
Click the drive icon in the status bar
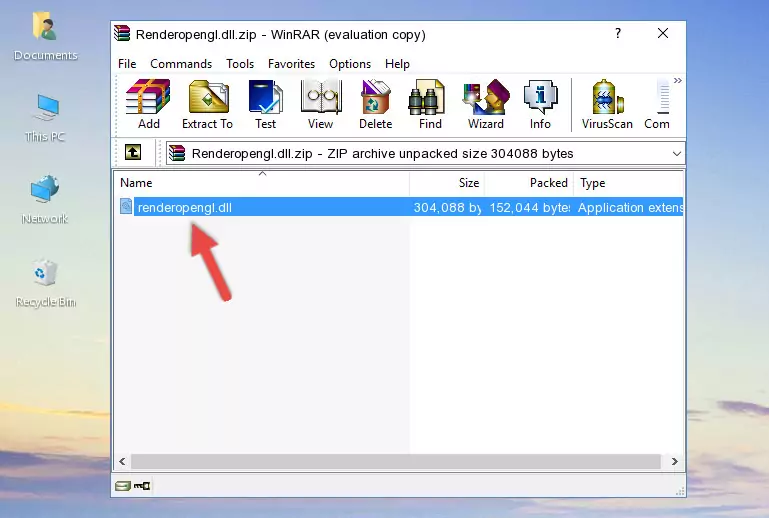pyautogui.click(x=123, y=486)
